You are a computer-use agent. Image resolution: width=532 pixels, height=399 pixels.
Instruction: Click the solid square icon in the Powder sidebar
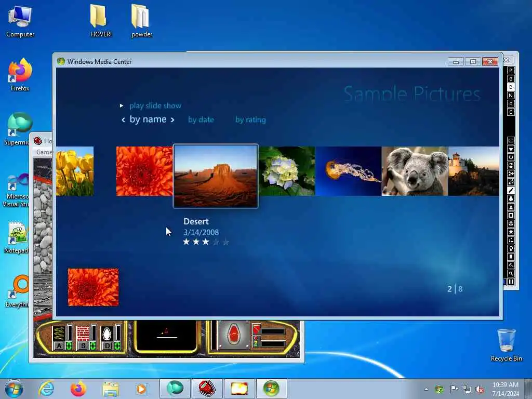tap(511, 215)
